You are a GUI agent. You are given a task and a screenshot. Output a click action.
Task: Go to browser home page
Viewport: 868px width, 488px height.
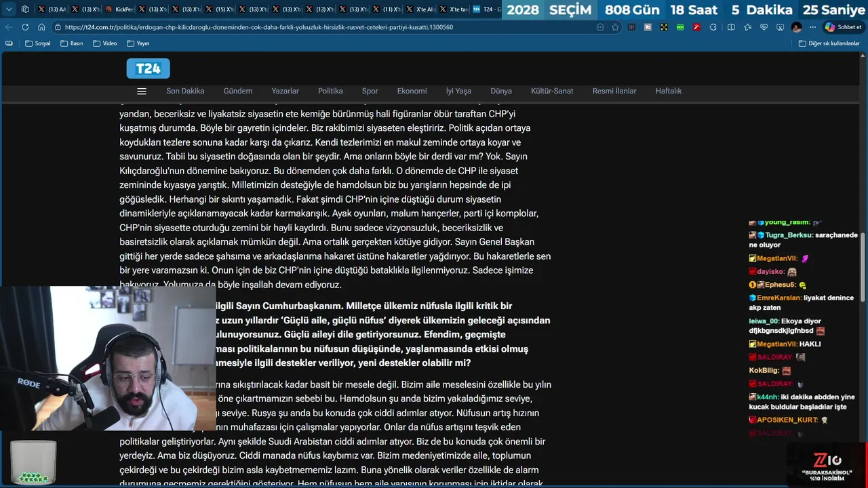[x=41, y=27]
